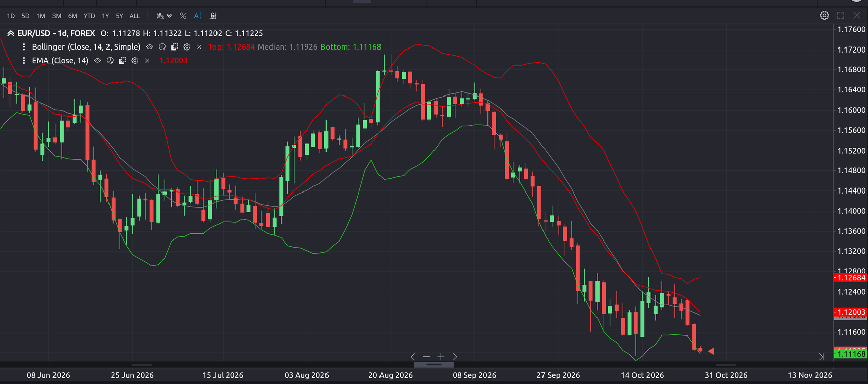Select the 1D time range
The image size is (868, 384).
(x=11, y=16)
